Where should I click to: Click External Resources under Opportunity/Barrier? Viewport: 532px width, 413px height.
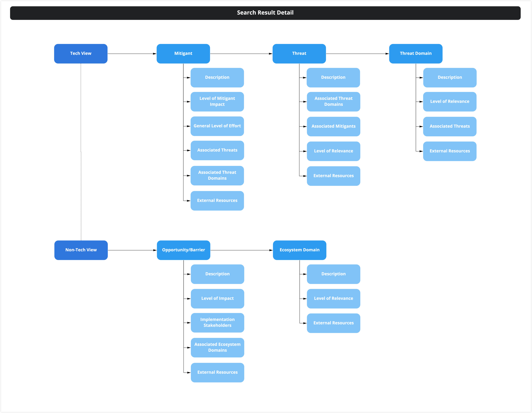coord(217,372)
